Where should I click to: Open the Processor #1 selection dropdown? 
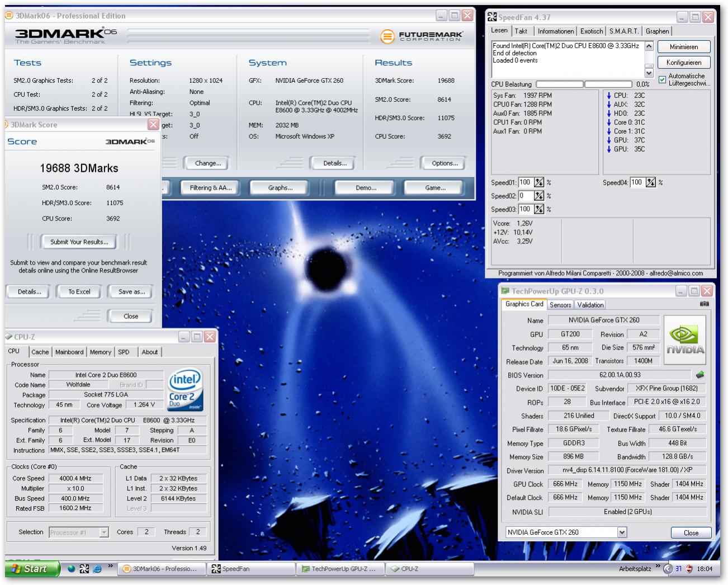tap(103, 532)
